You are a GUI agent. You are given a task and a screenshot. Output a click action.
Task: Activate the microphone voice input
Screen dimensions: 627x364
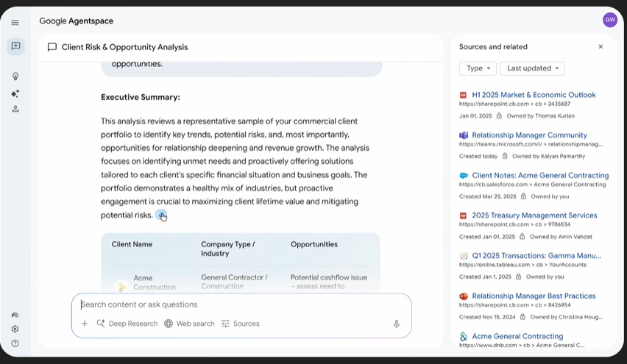point(396,324)
